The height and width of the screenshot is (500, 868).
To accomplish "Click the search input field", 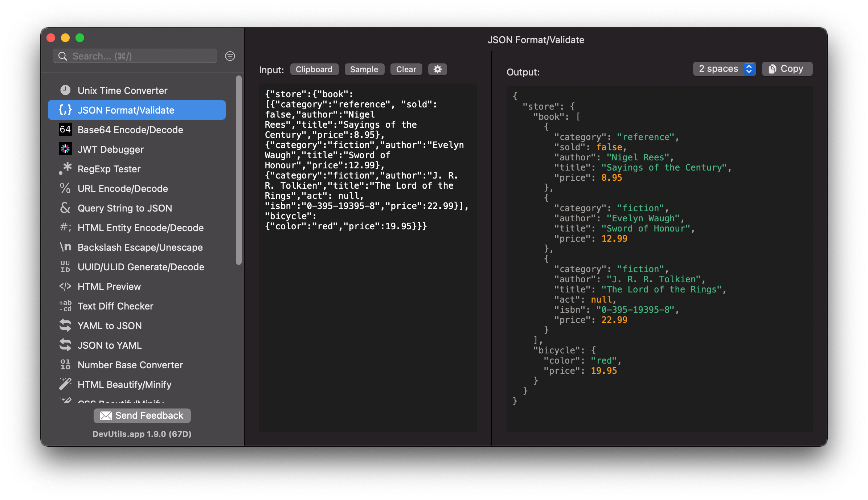I will point(137,56).
